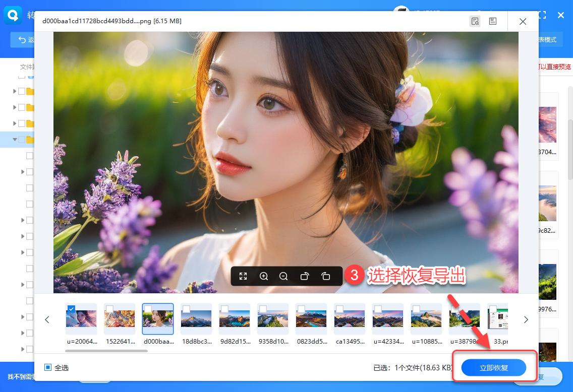Select the 9d82d15 thumbnail in the filmstrip
The height and width of the screenshot is (392, 573).
tap(235, 318)
